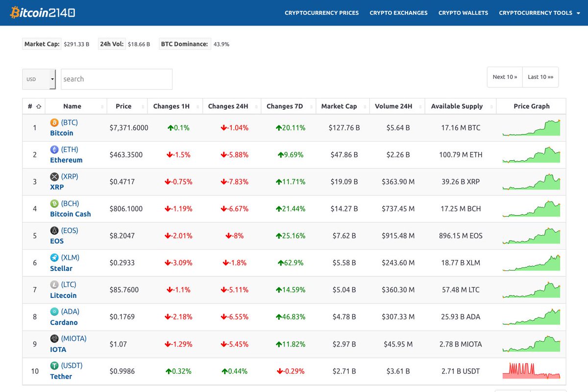Image resolution: width=588 pixels, height=392 pixels.
Task: Click the Ethereum (ETH) coin icon
Action: [54, 149]
